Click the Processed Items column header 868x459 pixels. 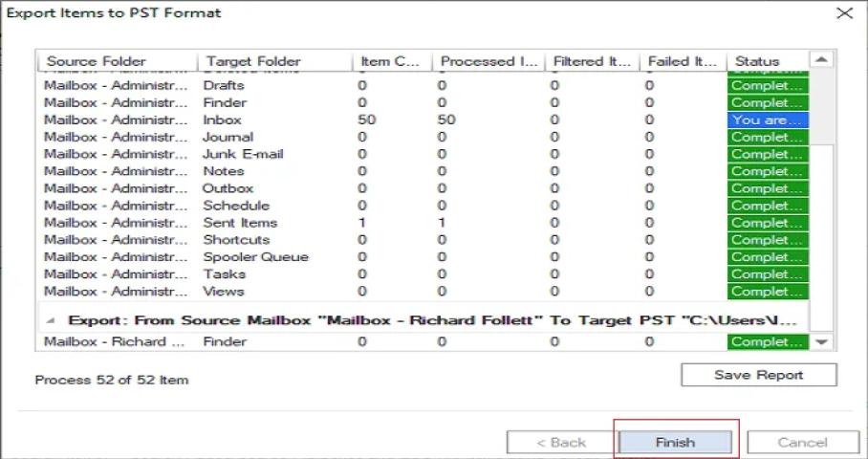pos(488,61)
